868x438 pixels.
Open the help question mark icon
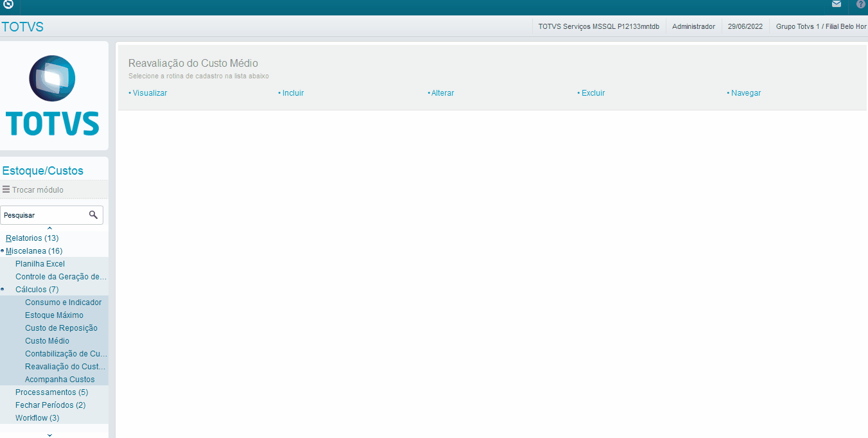(x=861, y=4)
